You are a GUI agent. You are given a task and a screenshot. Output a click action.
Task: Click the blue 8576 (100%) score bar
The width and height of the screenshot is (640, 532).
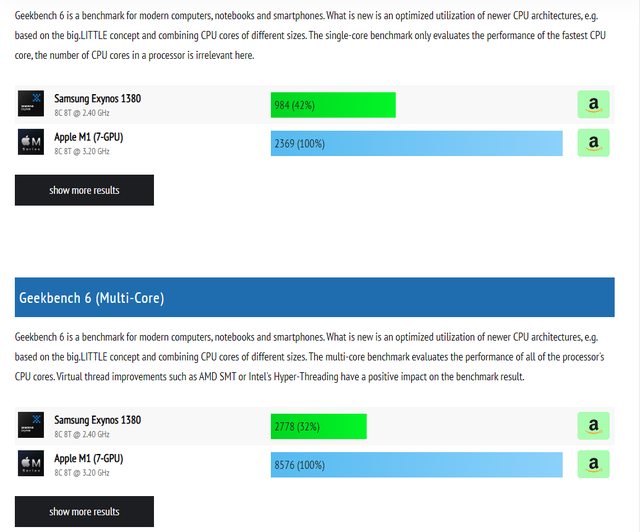(x=416, y=465)
